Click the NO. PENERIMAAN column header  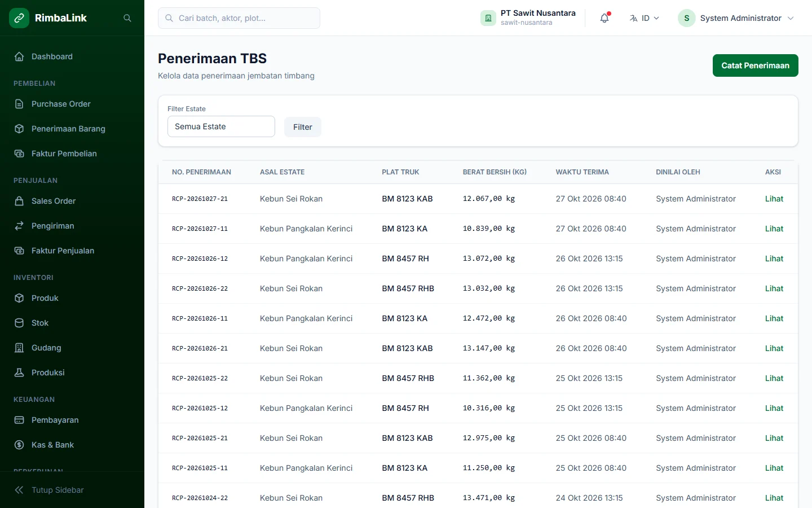click(201, 172)
